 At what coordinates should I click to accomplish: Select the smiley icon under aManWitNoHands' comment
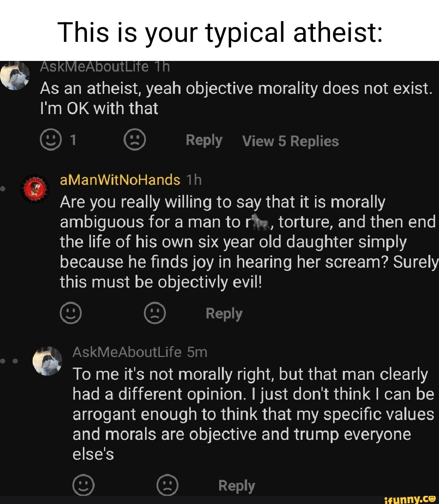70,313
